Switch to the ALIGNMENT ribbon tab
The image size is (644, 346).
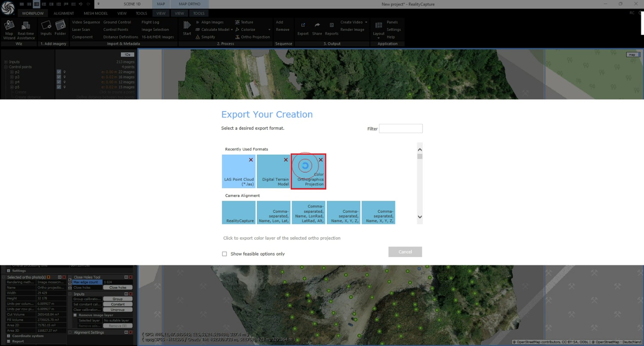[x=64, y=13]
